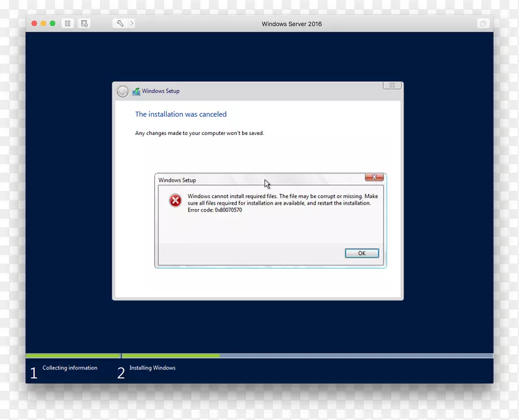Click 'The installation was canceled' heading
Viewport: 519px width, 420px height.
tap(181, 114)
